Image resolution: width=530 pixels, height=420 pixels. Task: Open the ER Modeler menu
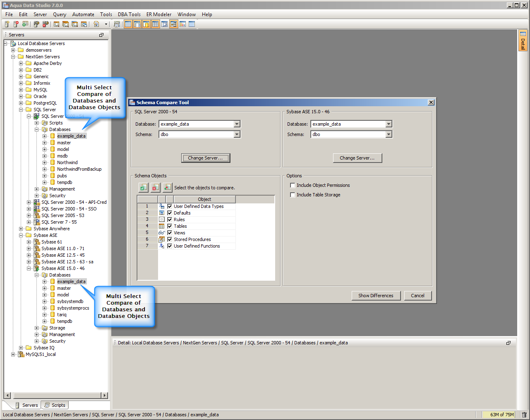pos(159,14)
